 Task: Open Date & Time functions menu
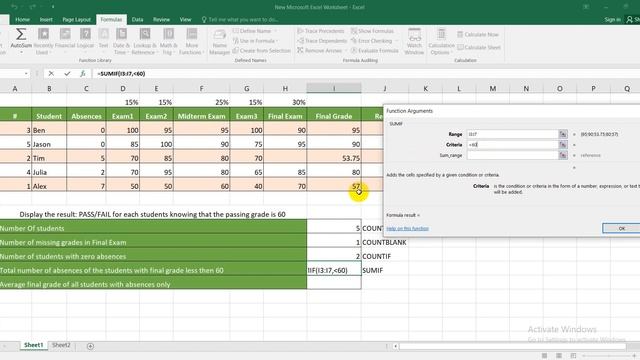(121, 41)
